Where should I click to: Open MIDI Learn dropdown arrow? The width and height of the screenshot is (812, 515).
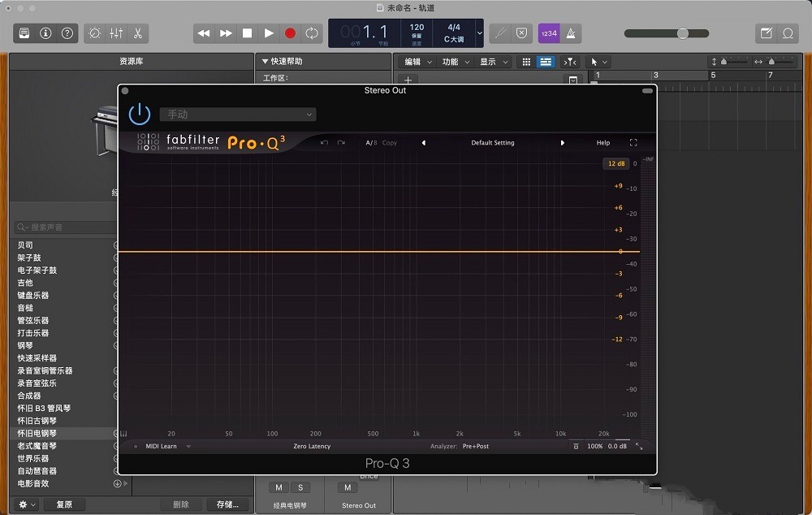pos(188,446)
